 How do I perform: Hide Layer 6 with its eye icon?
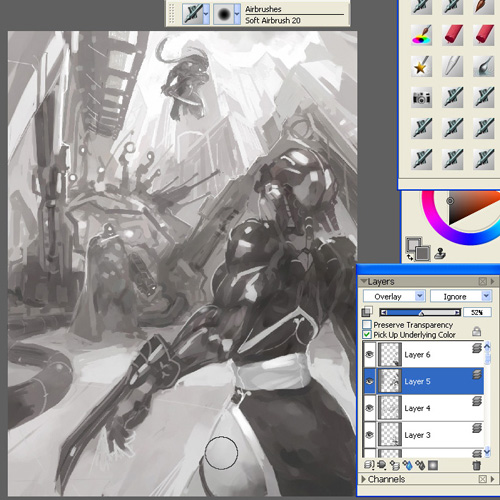tap(369, 354)
